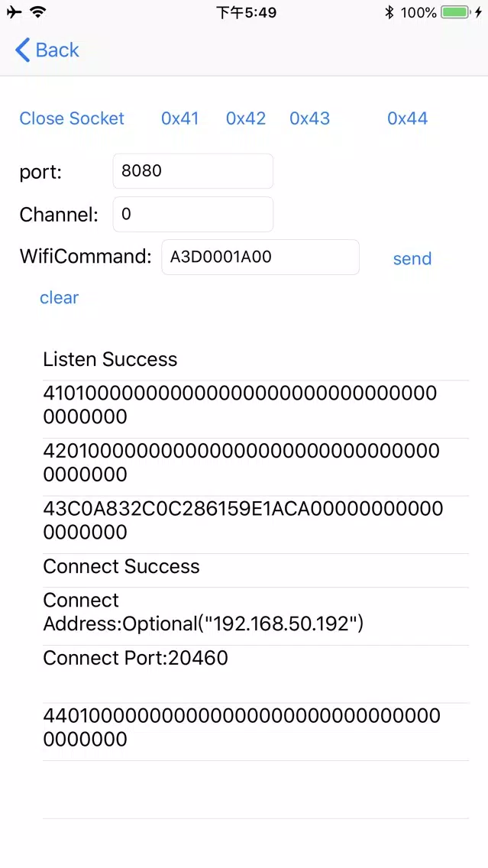Focus the port field showing 8080
488x868 pixels.
(192, 171)
